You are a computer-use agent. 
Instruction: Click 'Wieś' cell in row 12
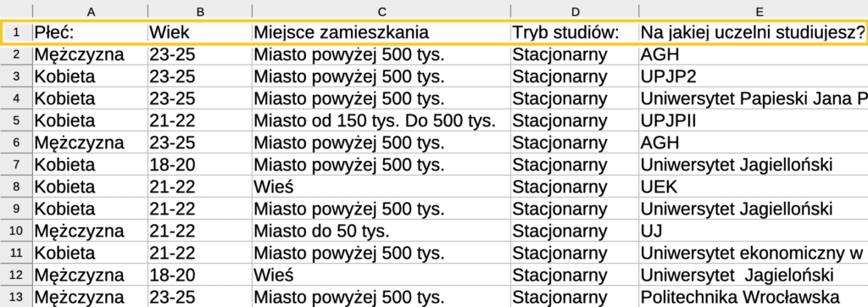(381, 275)
